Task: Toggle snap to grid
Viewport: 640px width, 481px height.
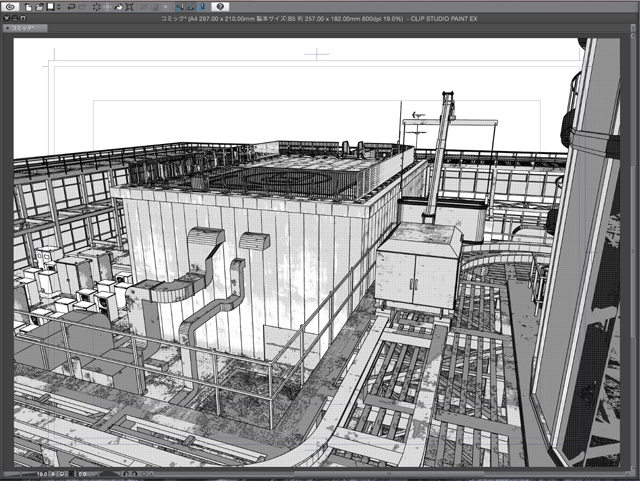Action: (x=202, y=7)
